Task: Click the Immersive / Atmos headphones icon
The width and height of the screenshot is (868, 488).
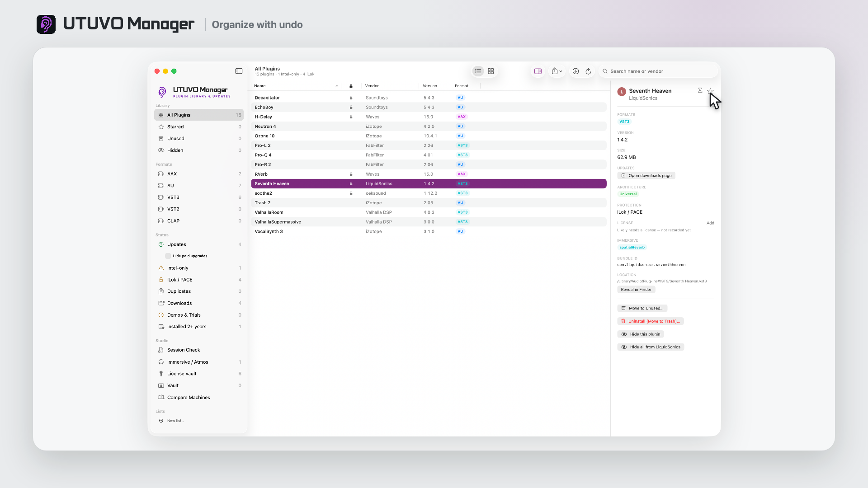Action: [161, 362]
